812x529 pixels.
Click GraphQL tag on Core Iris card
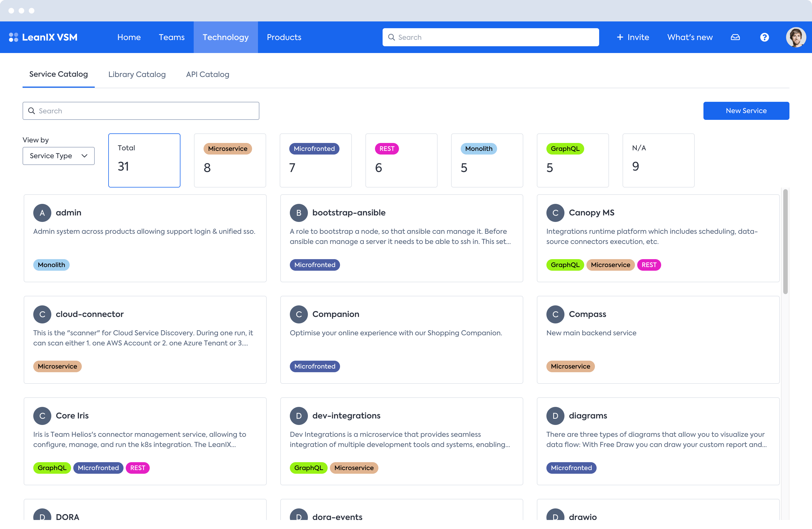coord(52,468)
